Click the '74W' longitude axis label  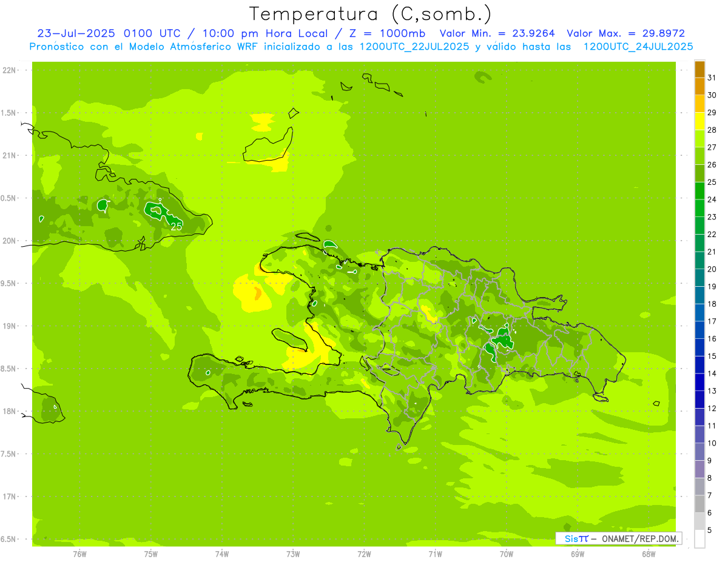click(x=222, y=554)
